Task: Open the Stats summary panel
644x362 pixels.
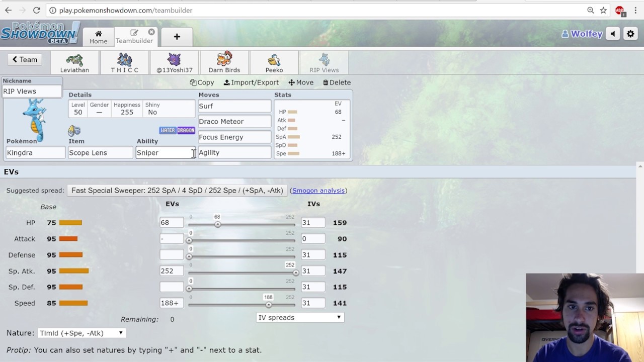Action: [312, 129]
